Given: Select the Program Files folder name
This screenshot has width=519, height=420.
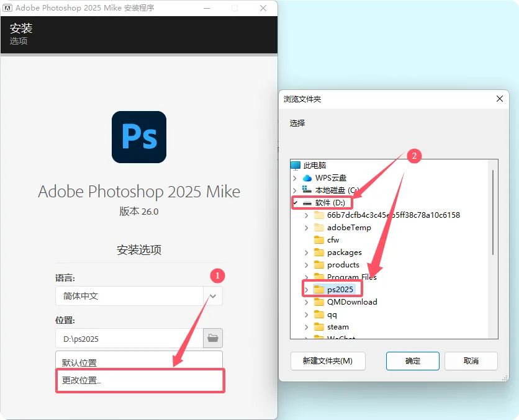Looking at the screenshot, I should [x=352, y=277].
